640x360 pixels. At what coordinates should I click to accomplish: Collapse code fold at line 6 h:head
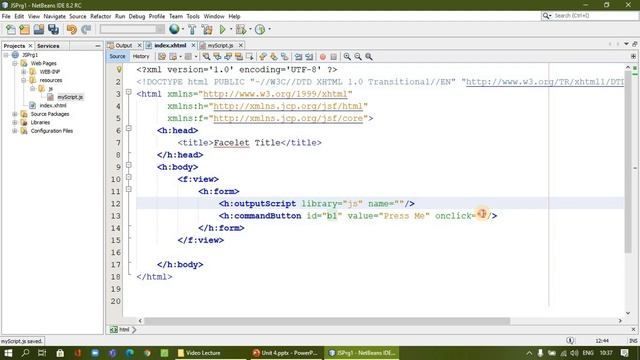(x=129, y=129)
